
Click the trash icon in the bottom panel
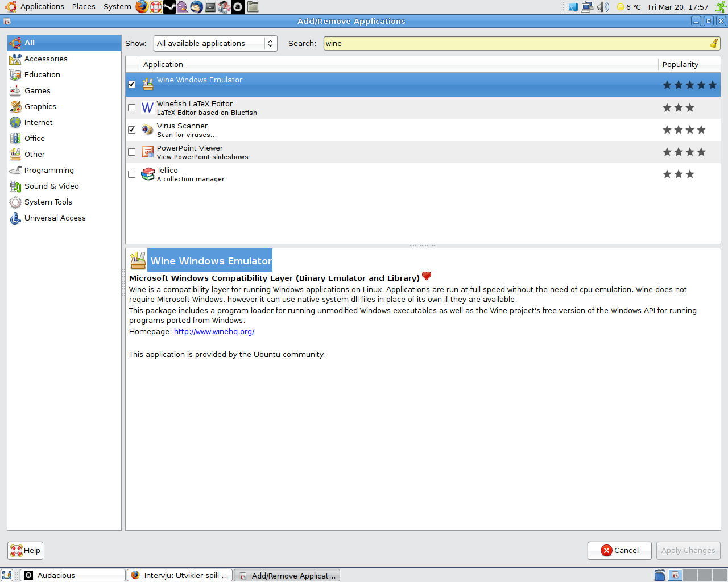tap(660, 575)
